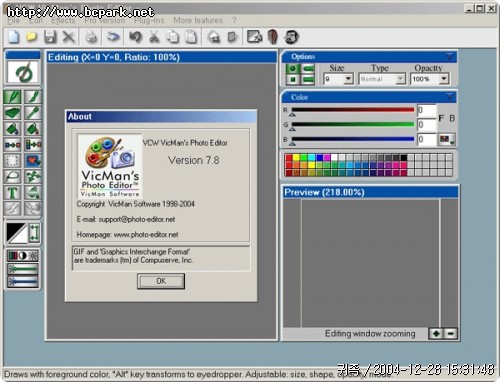Screen dimensions: 500x382
Task: Click the www.photo-editor.net homepage text
Action: (146, 235)
